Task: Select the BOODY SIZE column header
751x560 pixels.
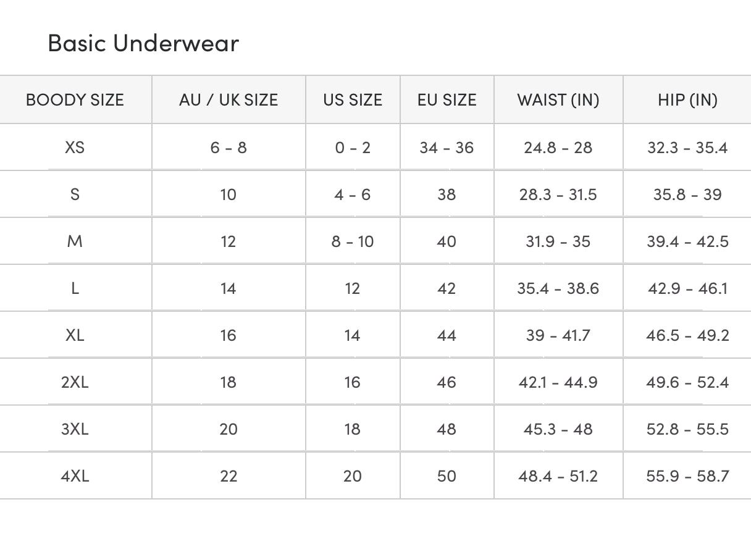Action: (75, 100)
